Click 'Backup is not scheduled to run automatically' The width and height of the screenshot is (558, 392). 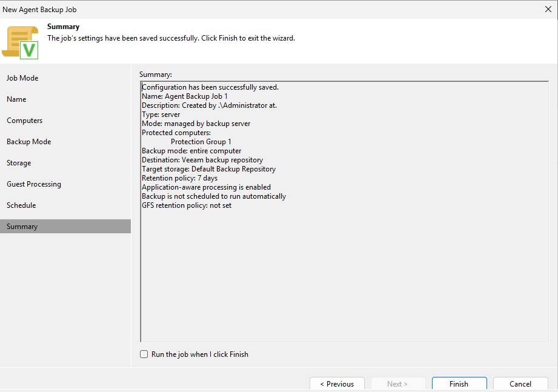pos(214,196)
